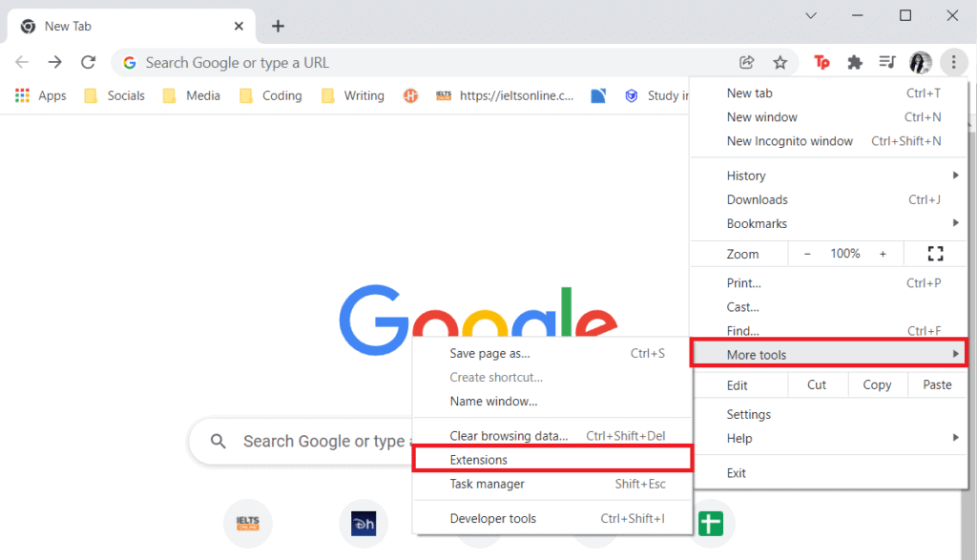The width and height of the screenshot is (977, 560).
Task: Open a new tab with plus button
Action: 278,27
